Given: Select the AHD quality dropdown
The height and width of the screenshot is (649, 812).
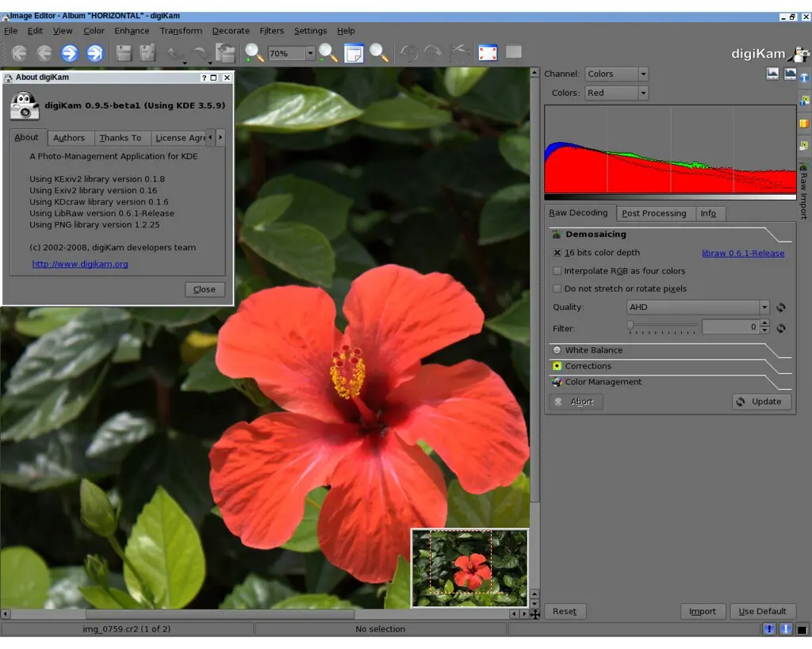Looking at the screenshot, I should coord(694,307).
